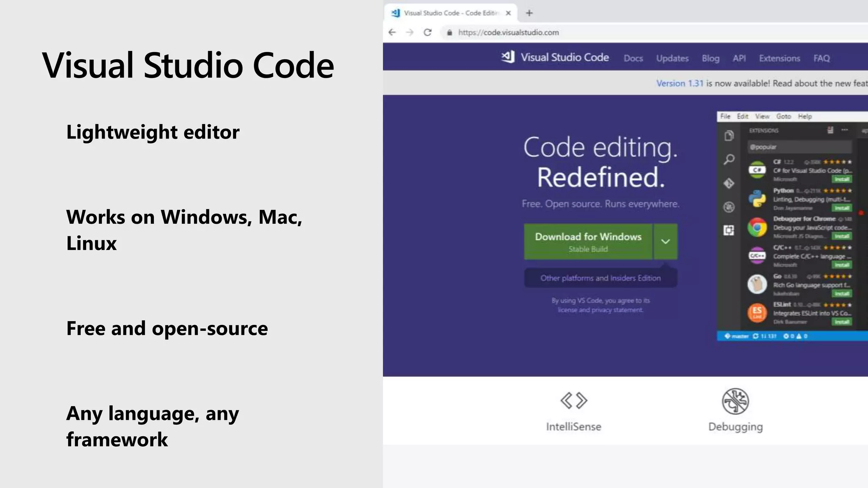This screenshot has width=868, height=488.
Task: Open the Docs nav link
Action: coord(633,58)
